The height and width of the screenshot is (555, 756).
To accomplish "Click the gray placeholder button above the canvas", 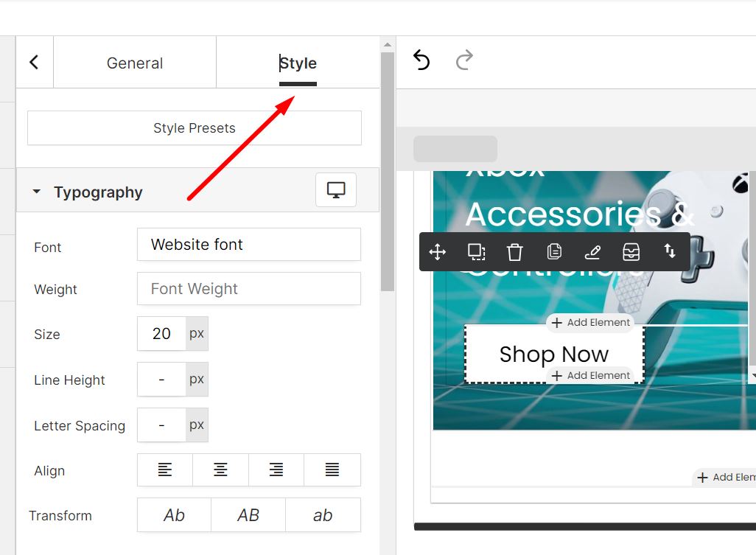I will click(x=455, y=148).
